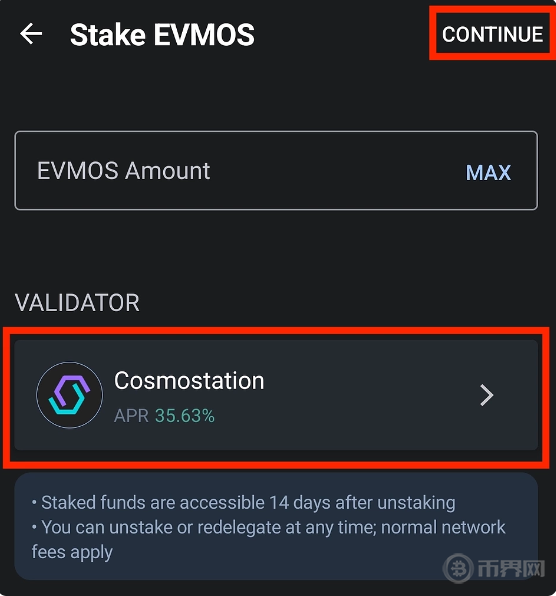The image size is (556, 596).
Task: Click the Cosmostation validator logo
Action: click(x=70, y=395)
